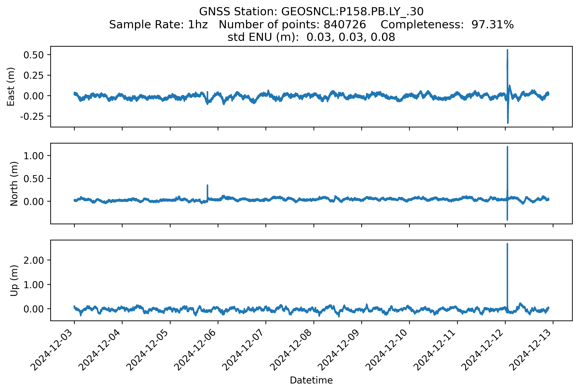Image resolution: width=579 pixels, height=392 pixels.
Task: Click the North (m) axis label
Action: (14, 184)
